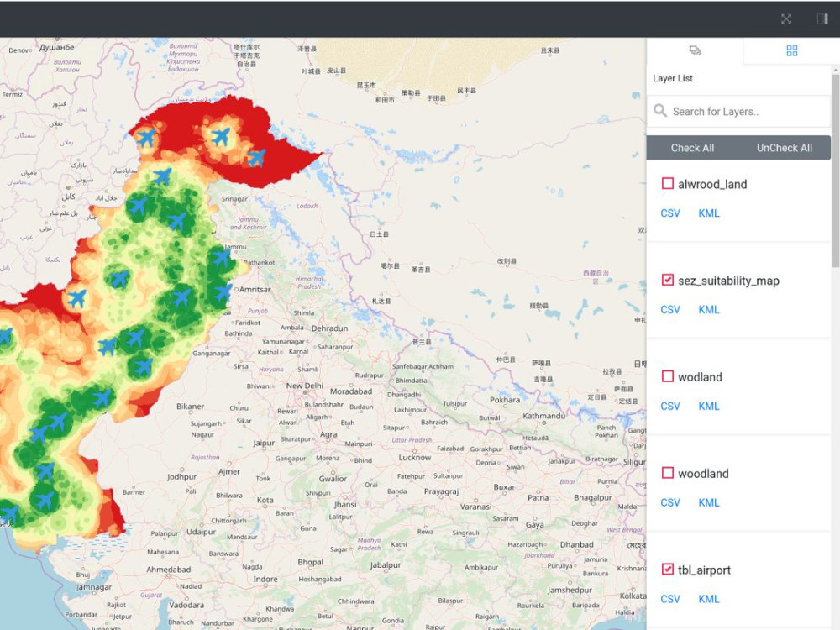
Task: Click the Bhopal label on map
Action: coord(311,563)
